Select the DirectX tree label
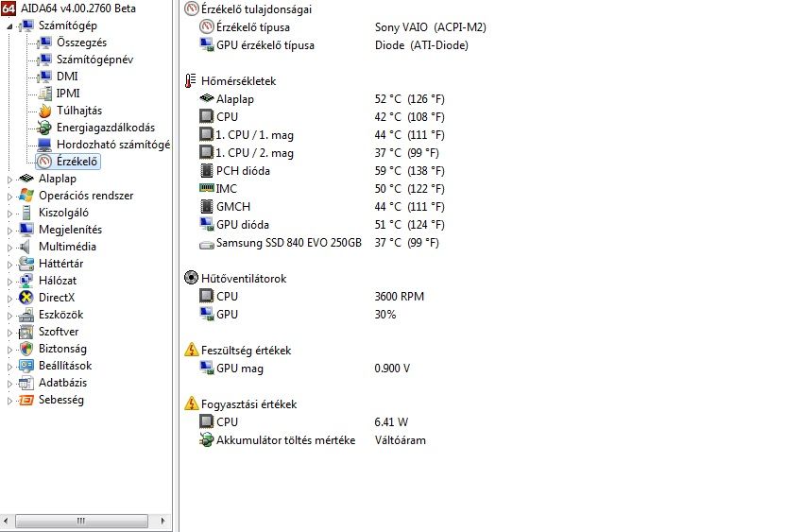This screenshot has height=532, width=786. [x=57, y=298]
